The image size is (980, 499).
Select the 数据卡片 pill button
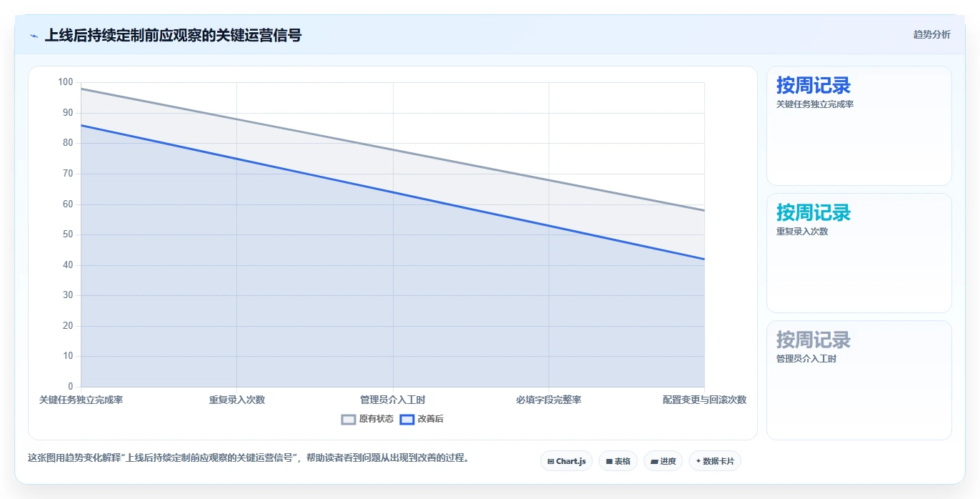pos(715,461)
